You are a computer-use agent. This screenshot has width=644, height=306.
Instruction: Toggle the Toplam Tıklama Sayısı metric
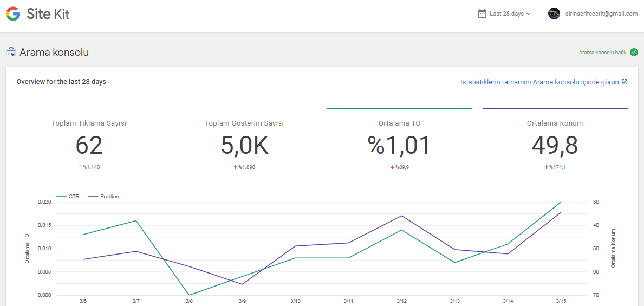[89, 140]
